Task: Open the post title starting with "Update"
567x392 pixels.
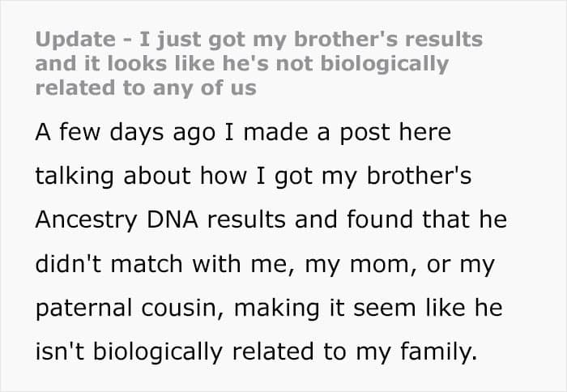Action: pyautogui.click(x=259, y=64)
